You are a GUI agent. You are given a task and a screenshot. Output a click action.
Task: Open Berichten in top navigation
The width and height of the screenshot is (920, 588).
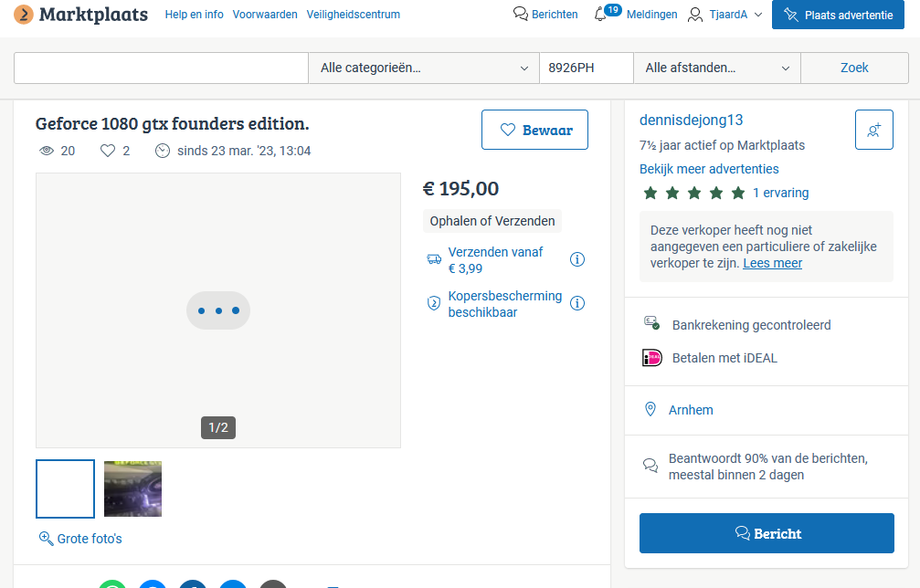555,15
